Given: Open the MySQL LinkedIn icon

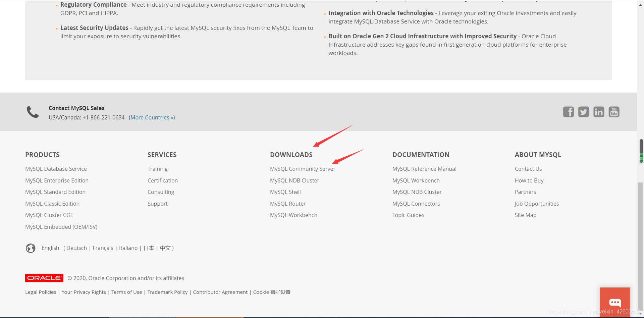Looking at the screenshot, I should (599, 112).
